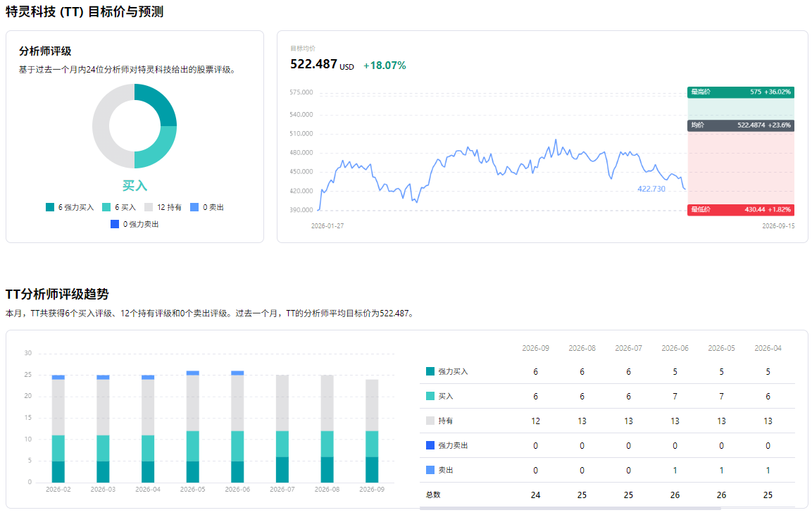Click the 2026-04 bar in trend chart
Image resolution: width=812 pixels, height=515 pixels.
[148, 429]
